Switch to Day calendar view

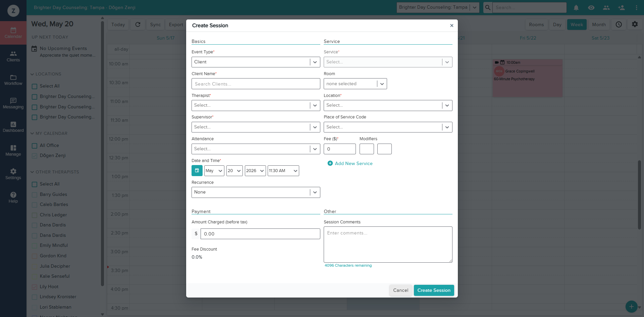point(557,24)
